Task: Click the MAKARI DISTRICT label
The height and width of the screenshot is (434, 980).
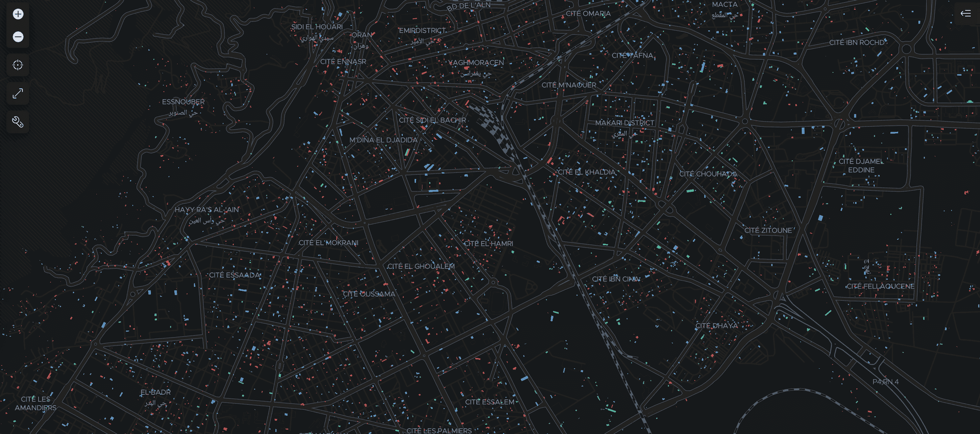Action: pos(625,123)
